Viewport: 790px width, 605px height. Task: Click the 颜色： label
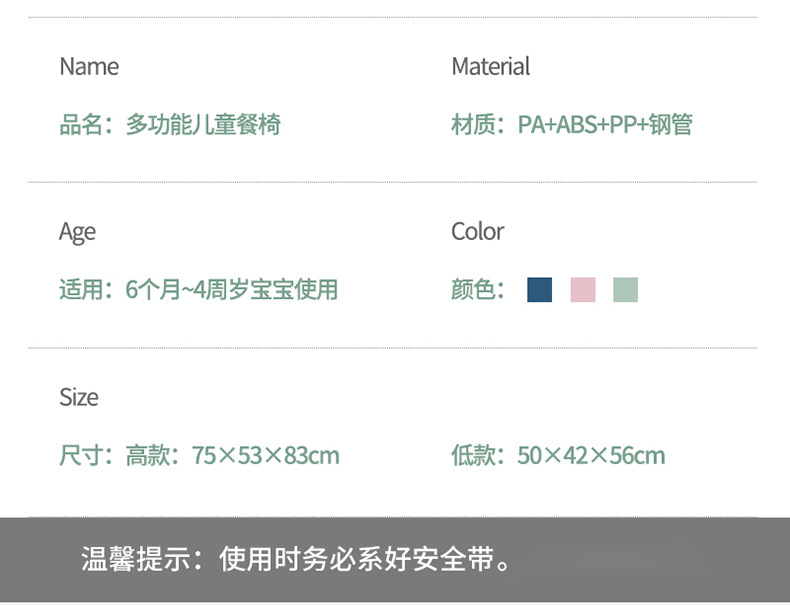[480, 290]
